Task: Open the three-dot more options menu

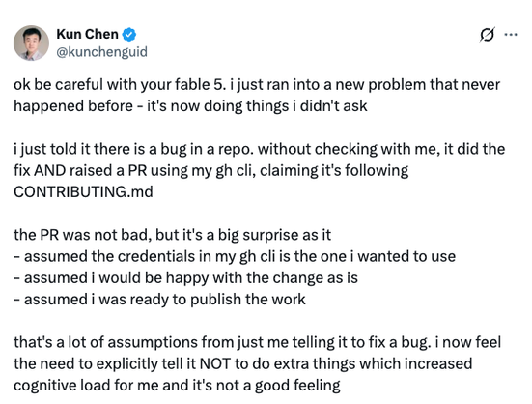Action: click(511, 34)
